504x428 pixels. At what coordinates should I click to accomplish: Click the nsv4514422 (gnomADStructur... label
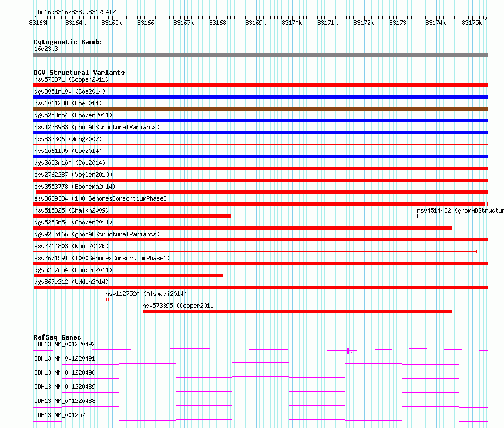460,210
